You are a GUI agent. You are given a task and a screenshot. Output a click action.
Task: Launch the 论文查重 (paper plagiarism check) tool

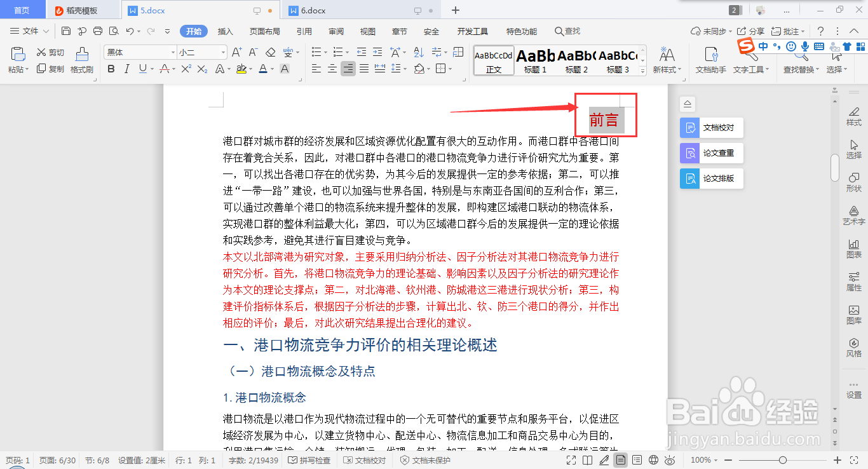(711, 153)
